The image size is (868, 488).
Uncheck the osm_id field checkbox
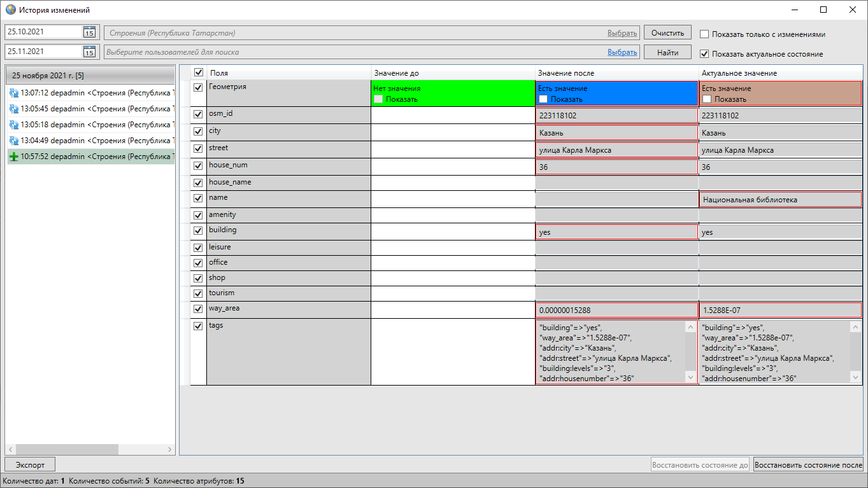pyautogui.click(x=198, y=115)
